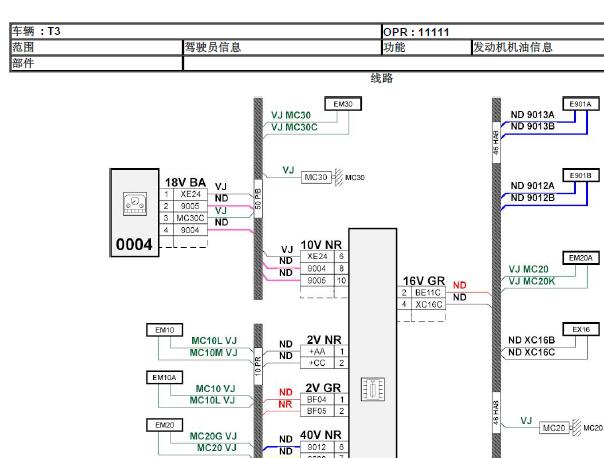Click the OPR : 11111 header cell
The image size is (604, 458).
click(x=493, y=32)
